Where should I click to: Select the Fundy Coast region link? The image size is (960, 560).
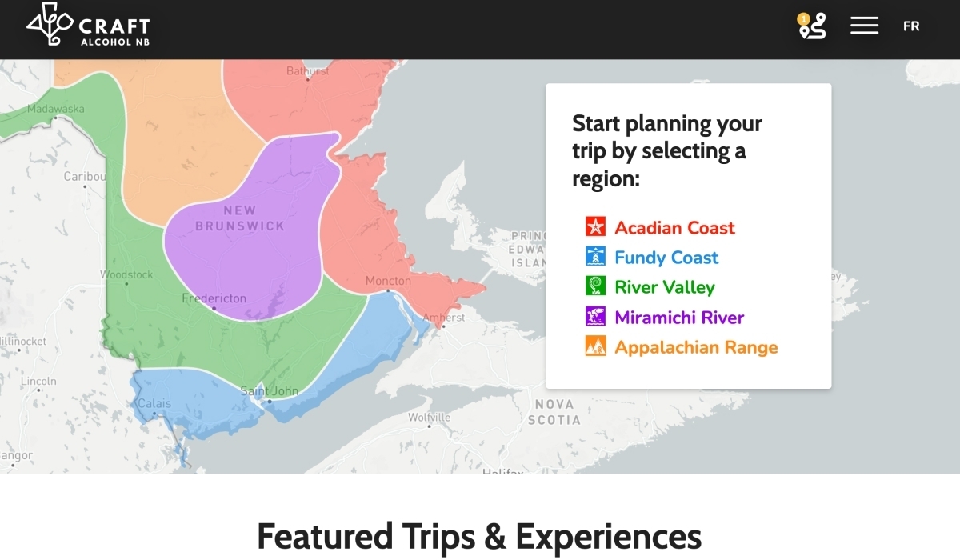coord(666,257)
